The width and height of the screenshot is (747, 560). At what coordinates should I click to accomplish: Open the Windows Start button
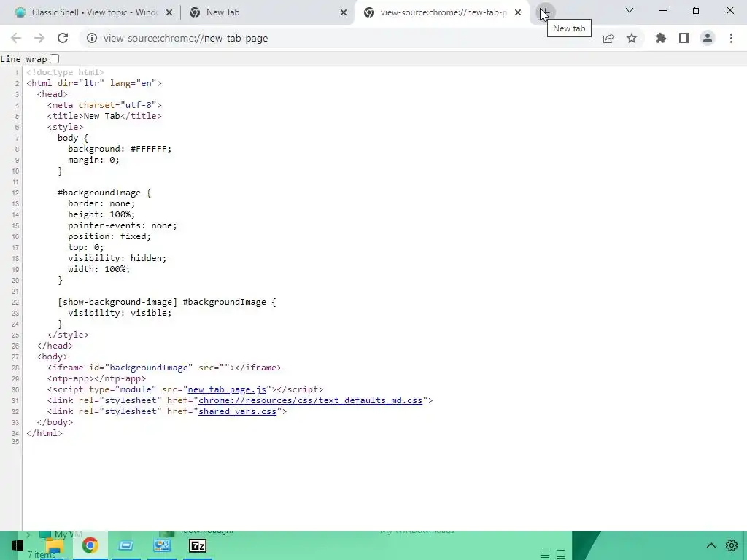18,545
